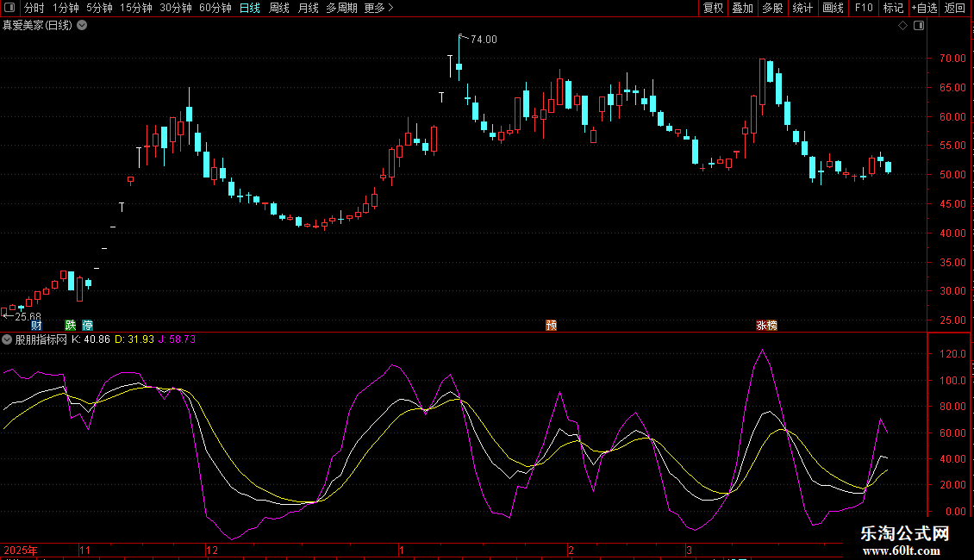Click the 预 forecast marker under the chart
974x560 pixels.
tap(551, 325)
